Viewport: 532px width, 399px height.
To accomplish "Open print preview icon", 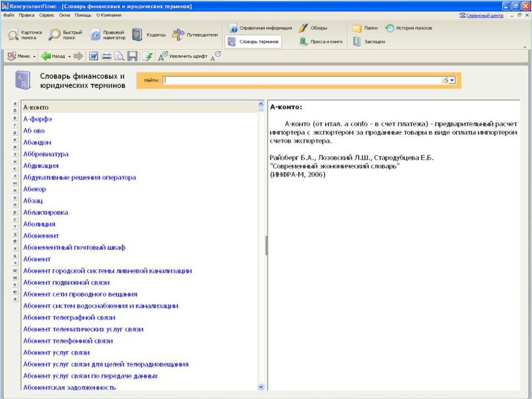I will [x=119, y=56].
